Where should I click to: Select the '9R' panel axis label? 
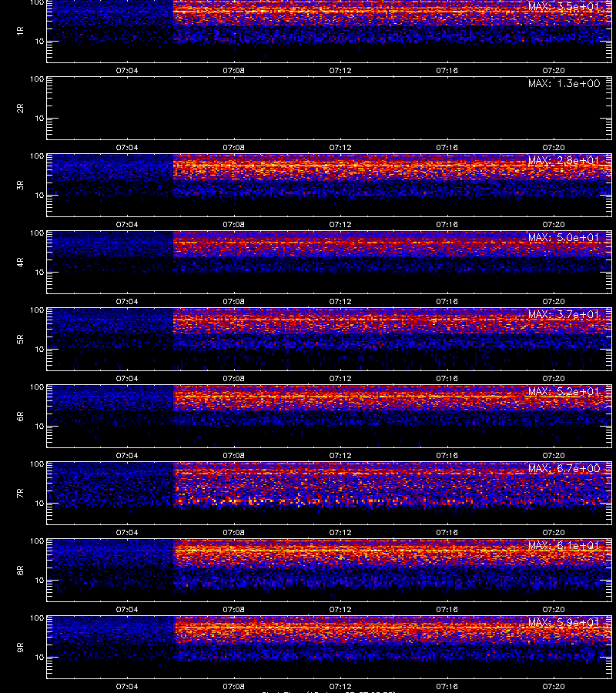[20, 647]
